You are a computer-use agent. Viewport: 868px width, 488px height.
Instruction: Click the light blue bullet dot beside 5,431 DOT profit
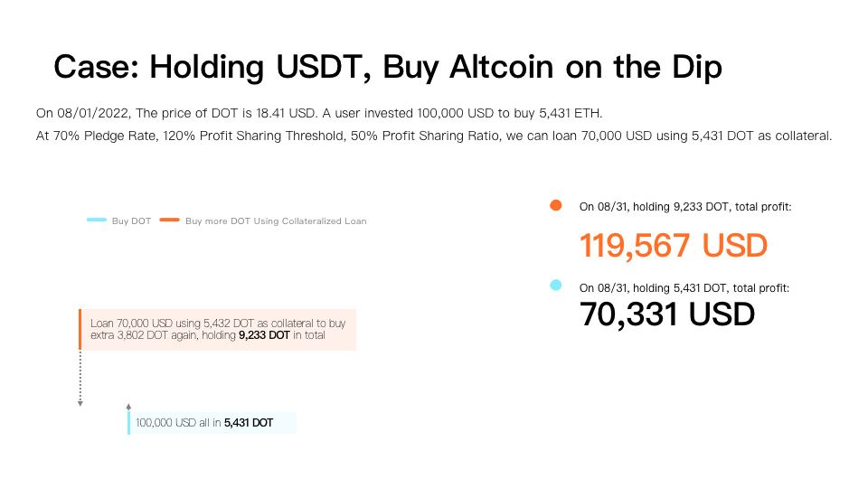pos(556,285)
